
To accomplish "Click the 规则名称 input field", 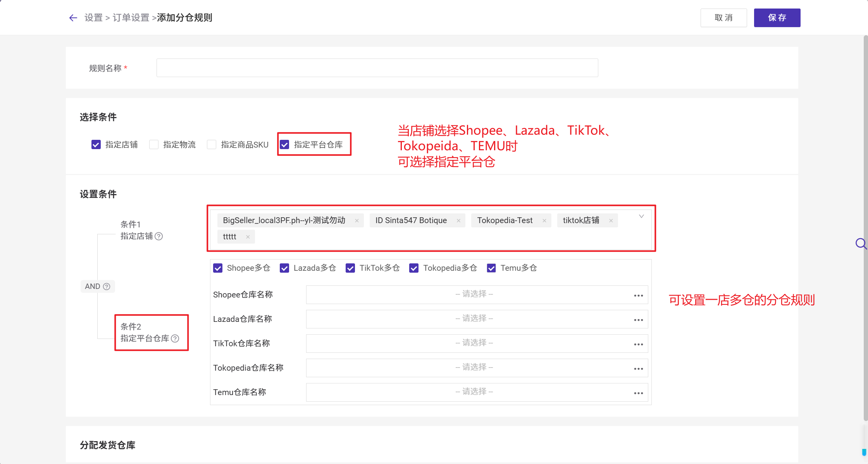I will click(377, 68).
